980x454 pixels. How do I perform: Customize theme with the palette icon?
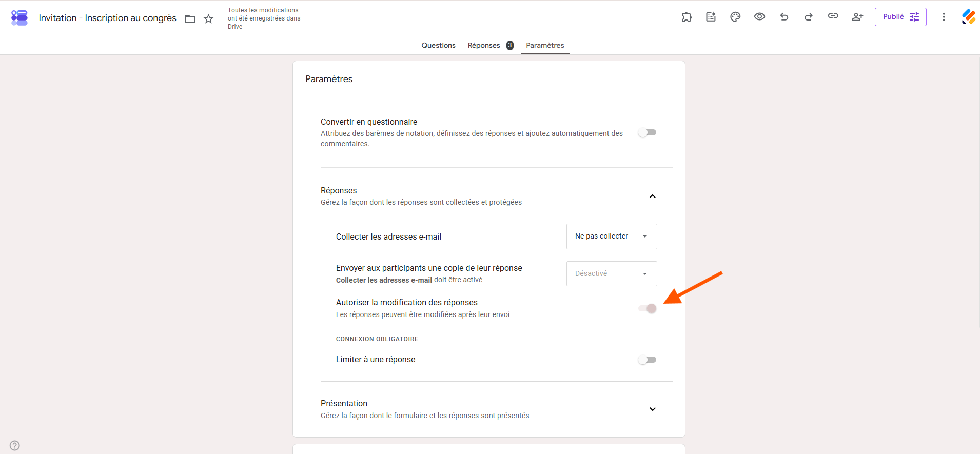tap(735, 17)
